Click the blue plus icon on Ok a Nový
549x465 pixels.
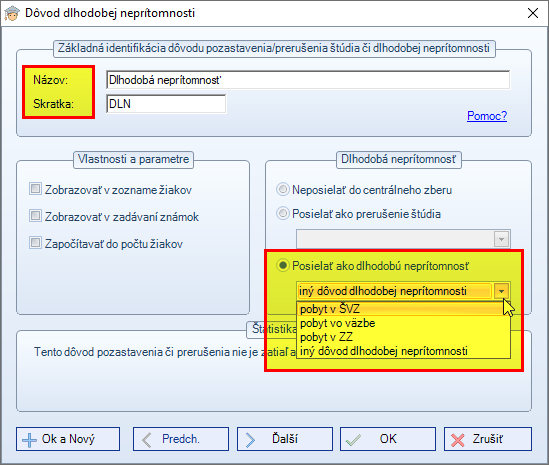coord(29,440)
